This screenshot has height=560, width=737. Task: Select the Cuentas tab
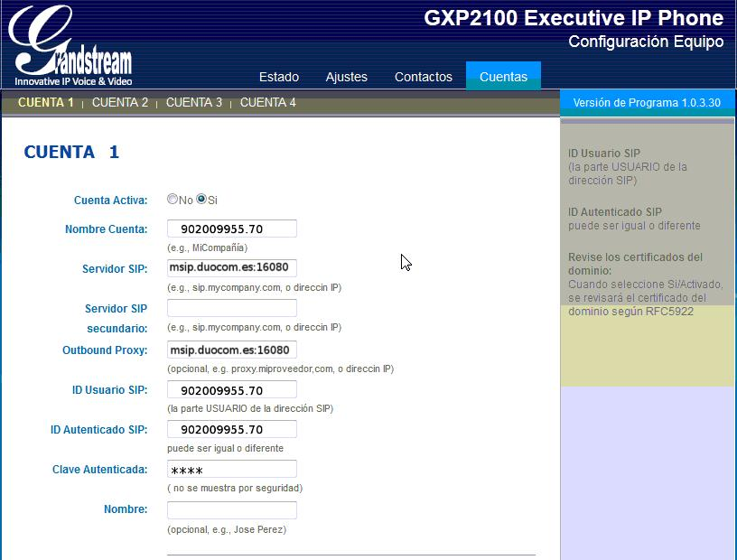pyautogui.click(x=502, y=77)
